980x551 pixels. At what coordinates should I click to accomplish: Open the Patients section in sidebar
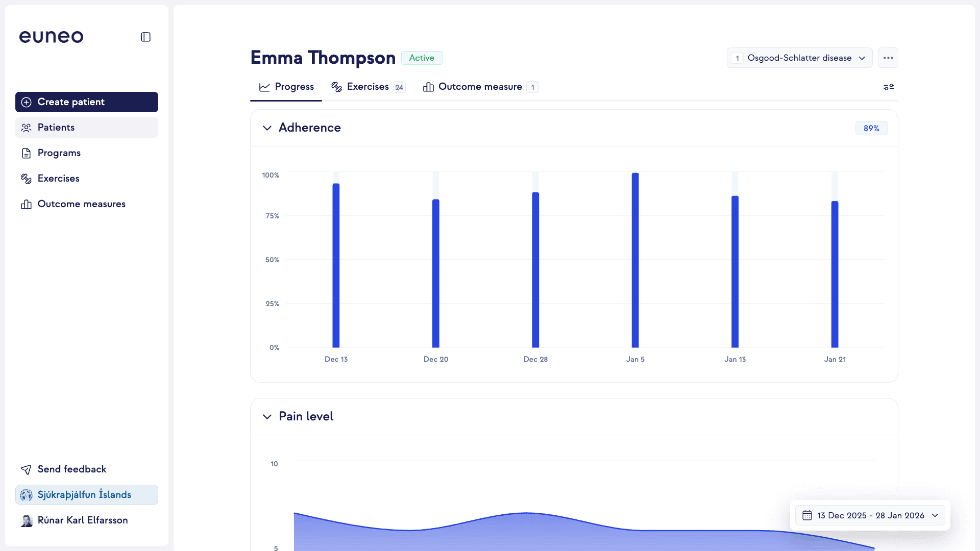tap(26, 128)
